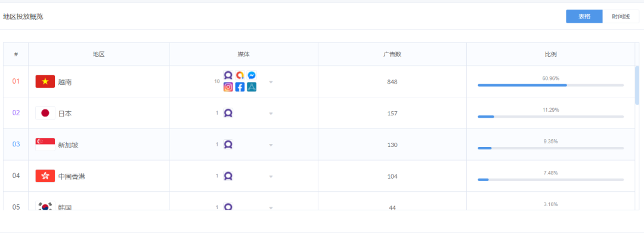Viewport: 644px width, 233px height.
Task: Click the 比例 column header
Action: (551, 54)
